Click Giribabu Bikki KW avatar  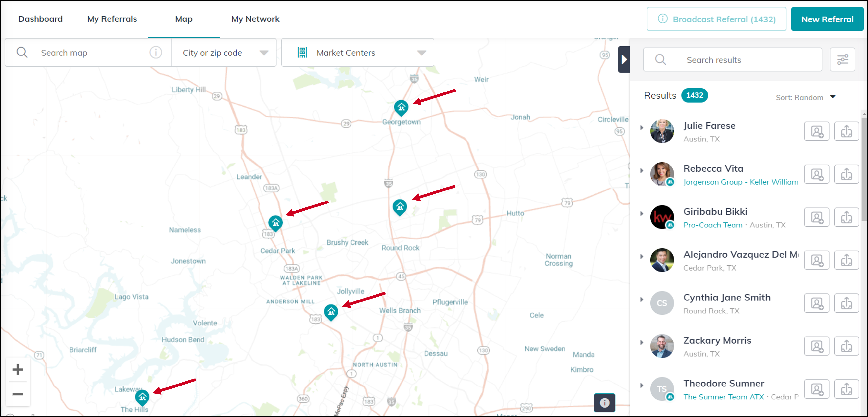click(662, 217)
